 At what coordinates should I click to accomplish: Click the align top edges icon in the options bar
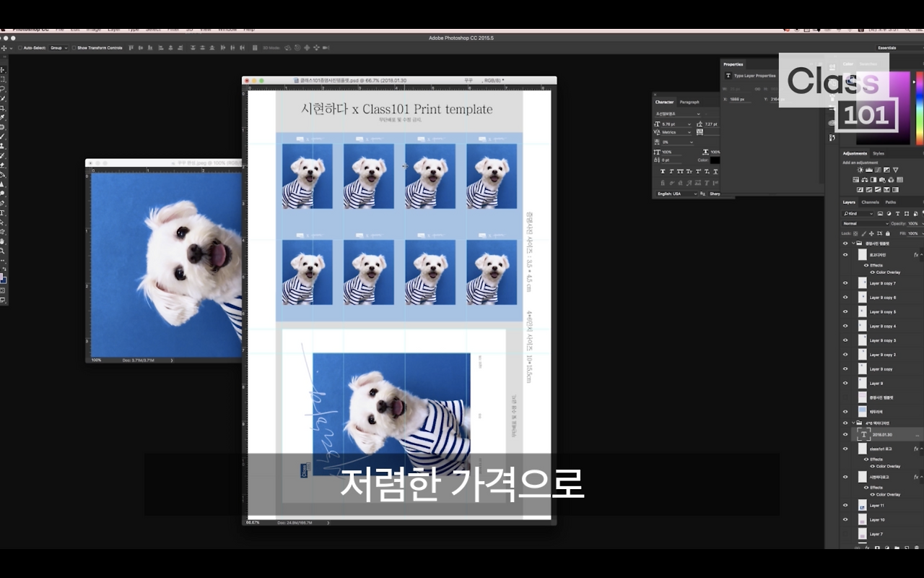pos(130,48)
